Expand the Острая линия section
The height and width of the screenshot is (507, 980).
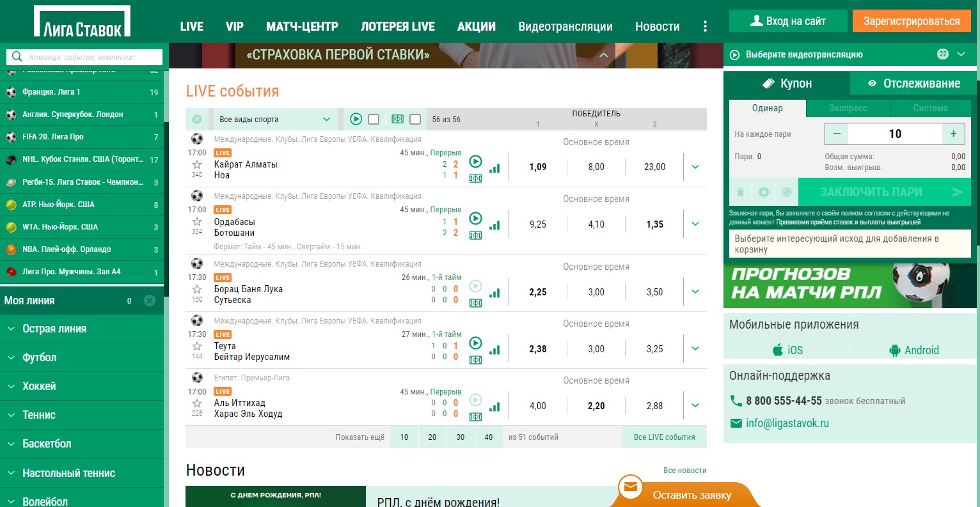coord(82,329)
